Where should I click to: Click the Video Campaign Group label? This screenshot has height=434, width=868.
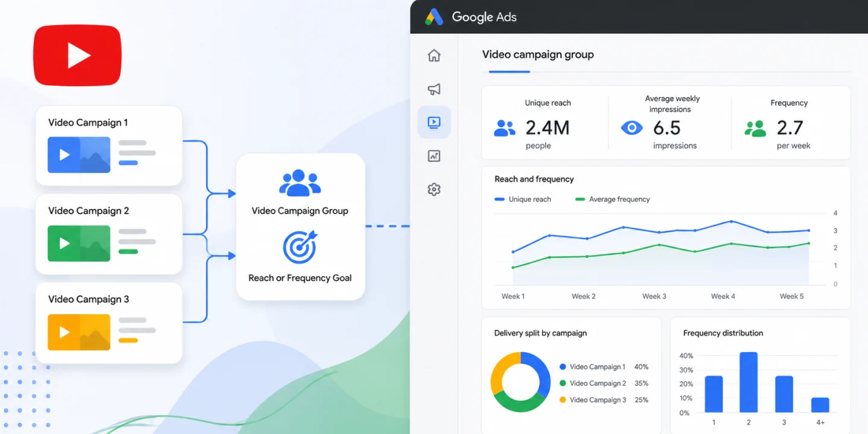click(300, 211)
